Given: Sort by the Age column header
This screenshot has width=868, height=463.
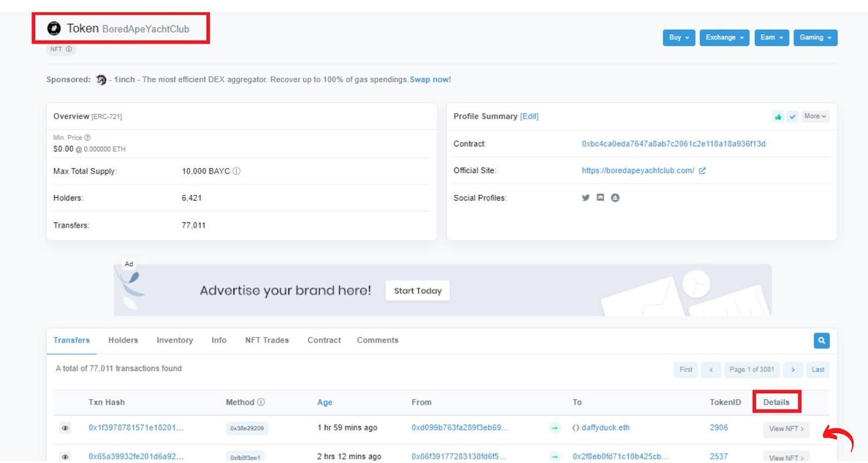Looking at the screenshot, I should [x=325, y=402].
